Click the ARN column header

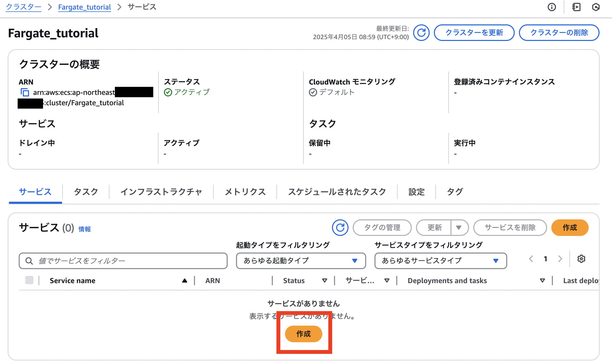(213, 281)
